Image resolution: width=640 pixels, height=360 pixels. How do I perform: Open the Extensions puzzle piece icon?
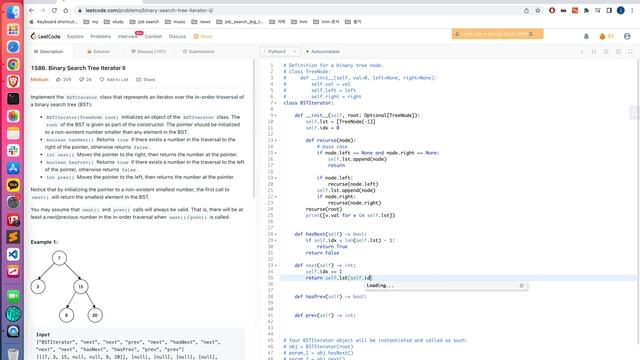(586, 11)
